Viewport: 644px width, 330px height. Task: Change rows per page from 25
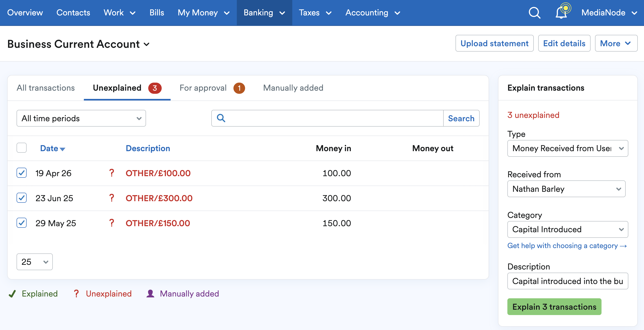point(34,262)
